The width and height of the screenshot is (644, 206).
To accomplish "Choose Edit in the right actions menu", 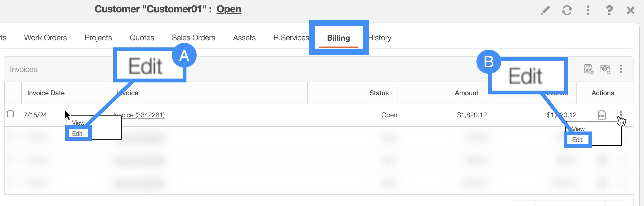I will pyautogui.click(x=577, y=140).
